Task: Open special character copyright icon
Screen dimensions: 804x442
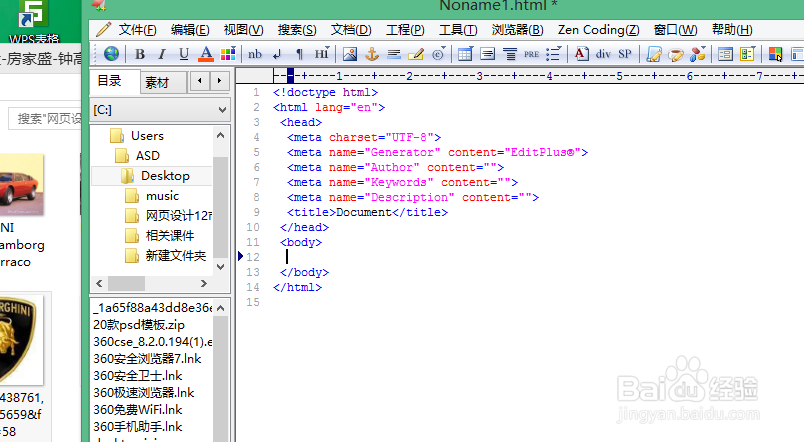Action: (x=438, y=54)
